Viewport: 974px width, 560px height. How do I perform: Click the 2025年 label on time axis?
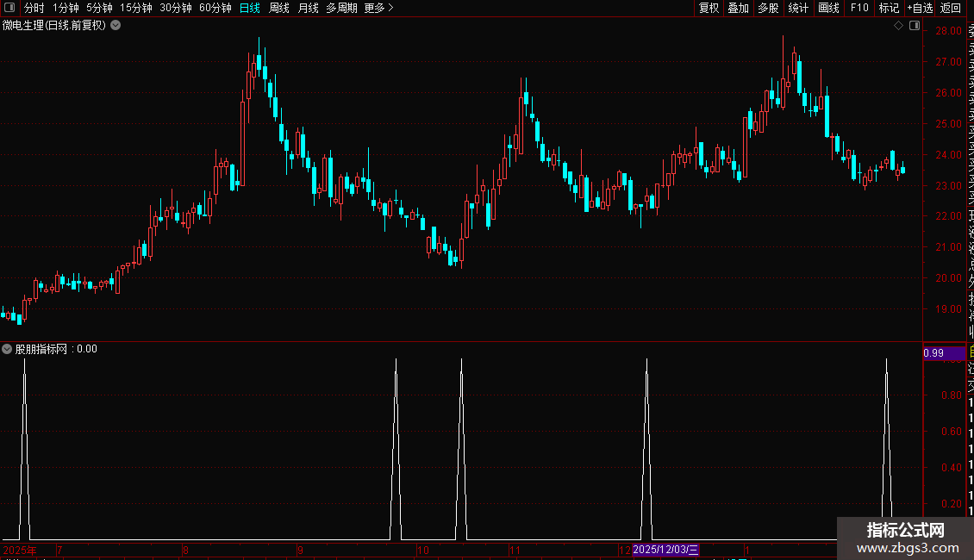(x=20, y=550)
